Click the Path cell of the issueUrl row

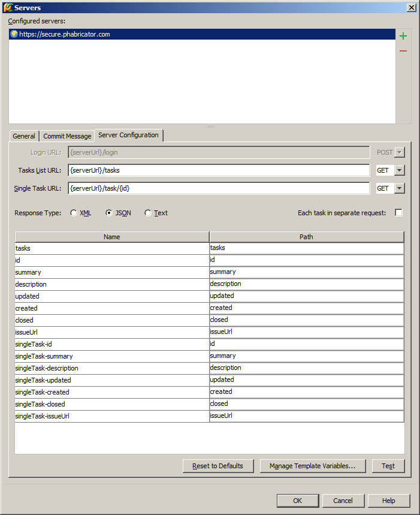(307, 332)
